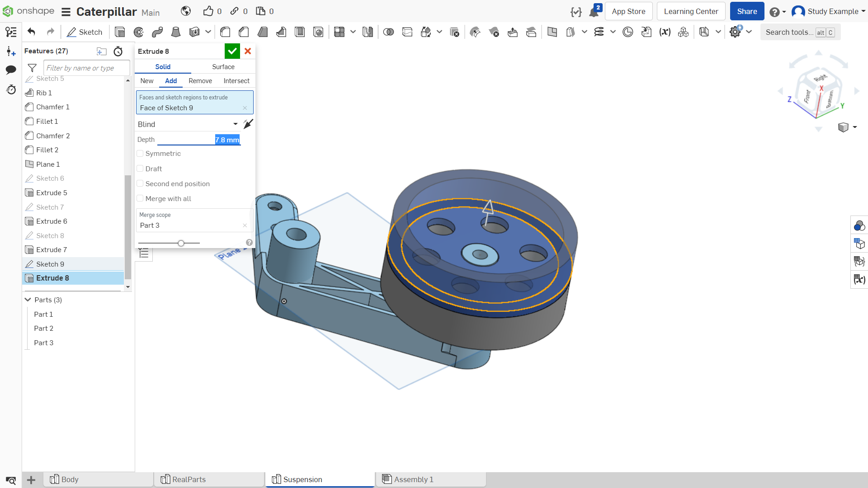Viewport: 868px width, 488px height.
Task: Open the Learning Center
Action: (x=691, y=12)
